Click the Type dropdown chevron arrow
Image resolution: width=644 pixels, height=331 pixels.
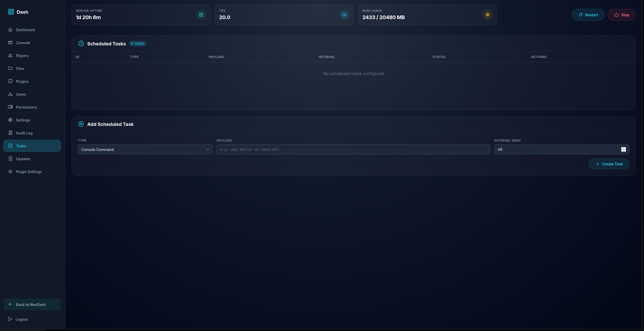click(208, 149)
